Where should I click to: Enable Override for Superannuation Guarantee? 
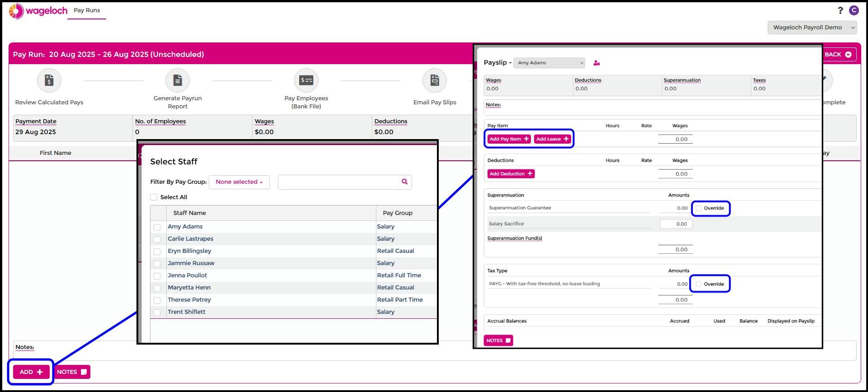coord(699,208)
